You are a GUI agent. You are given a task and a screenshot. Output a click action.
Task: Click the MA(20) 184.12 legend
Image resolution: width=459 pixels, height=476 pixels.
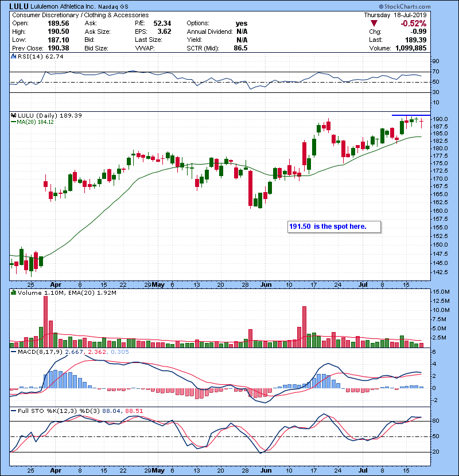pyautogui.click(x=33, y=122)
